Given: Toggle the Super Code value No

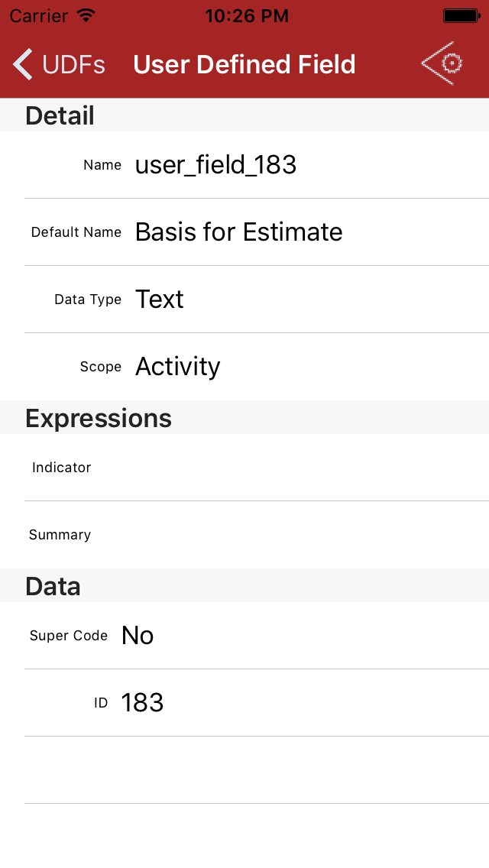Looking at the screenshot, I should (x=138, y=636).
